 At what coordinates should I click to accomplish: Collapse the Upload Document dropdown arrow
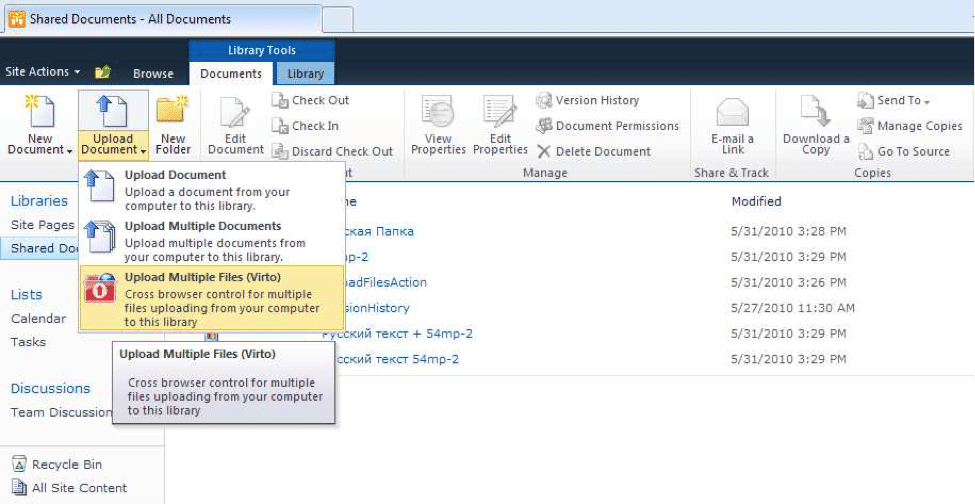143,151
